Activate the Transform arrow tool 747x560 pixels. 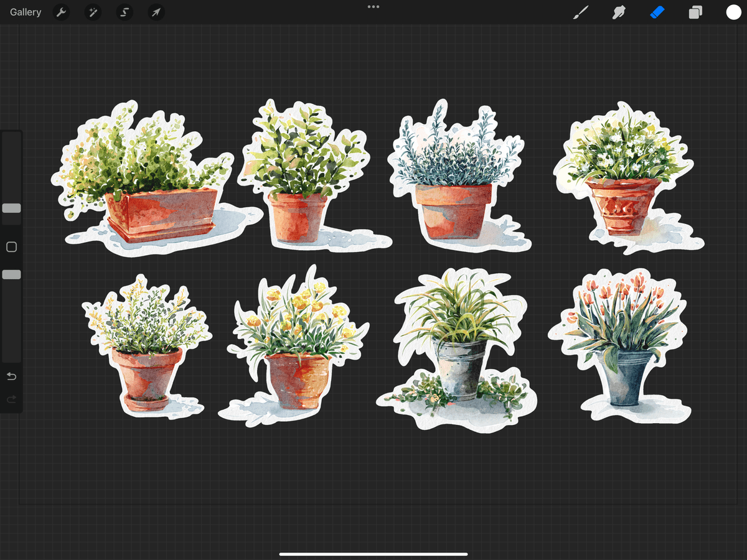pyautogui.click(x=156, y=12)
